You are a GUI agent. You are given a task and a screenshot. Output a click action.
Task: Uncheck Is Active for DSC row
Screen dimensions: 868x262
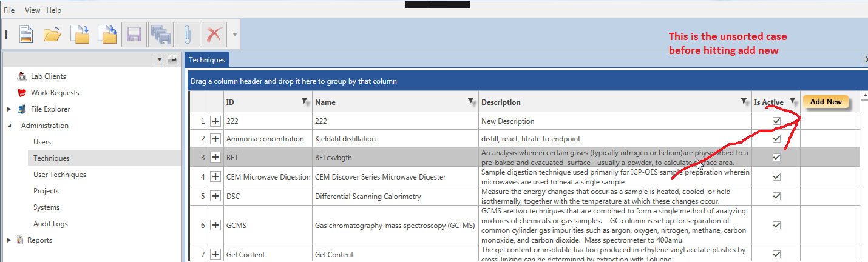click(776, 196)
